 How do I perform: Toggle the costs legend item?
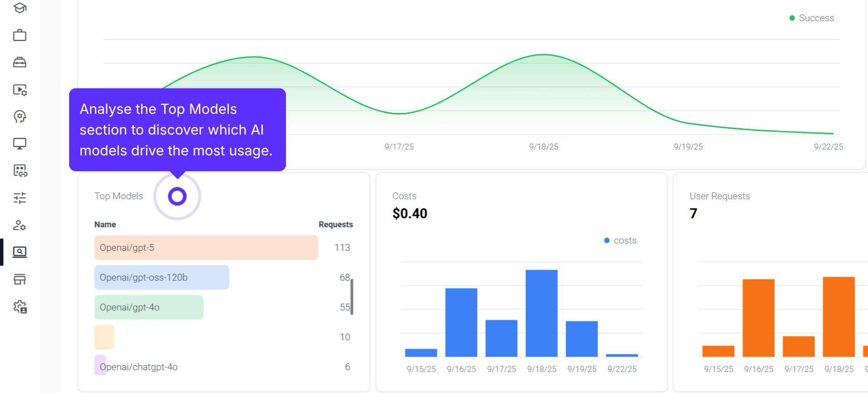620,241
